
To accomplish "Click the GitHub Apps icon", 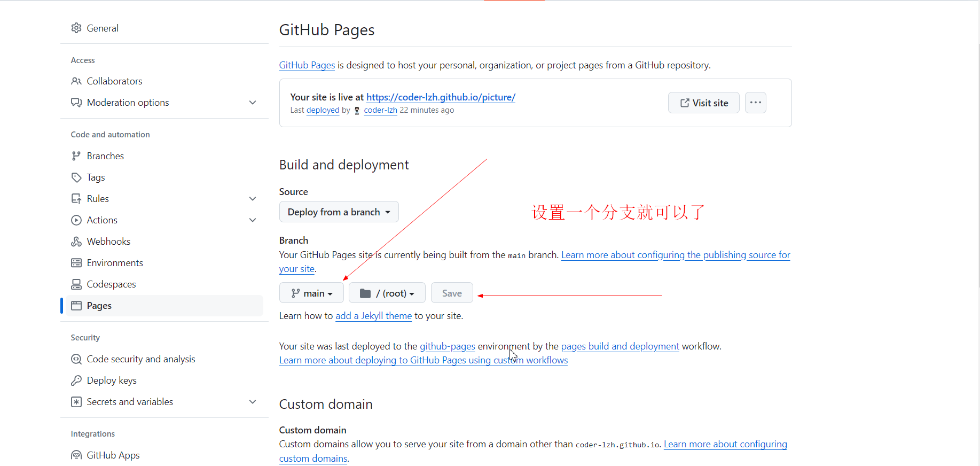I will 76,455.
